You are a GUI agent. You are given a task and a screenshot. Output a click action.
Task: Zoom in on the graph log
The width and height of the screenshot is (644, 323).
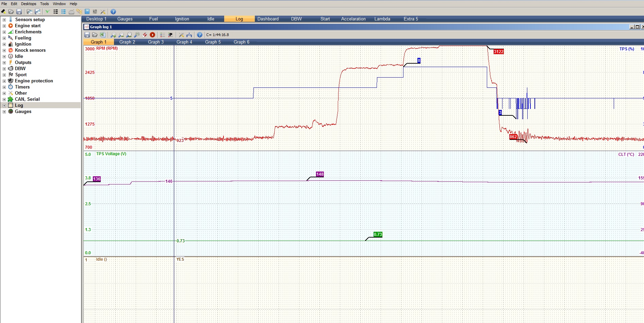point(113,35)
